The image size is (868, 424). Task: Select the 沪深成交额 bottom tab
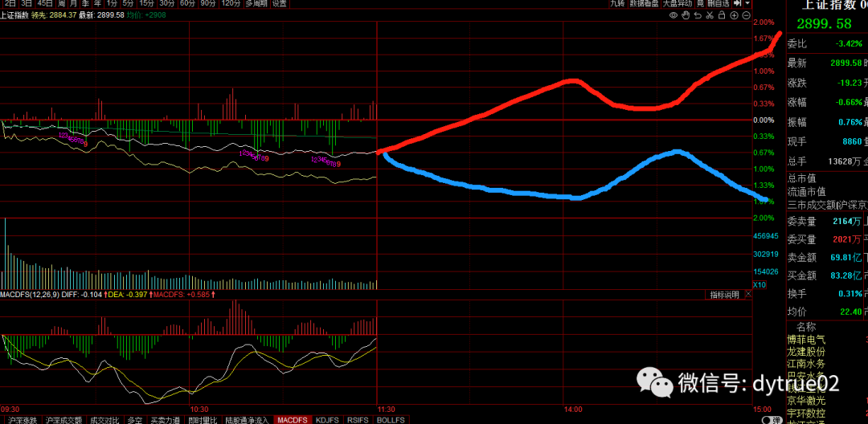(64, 420)
